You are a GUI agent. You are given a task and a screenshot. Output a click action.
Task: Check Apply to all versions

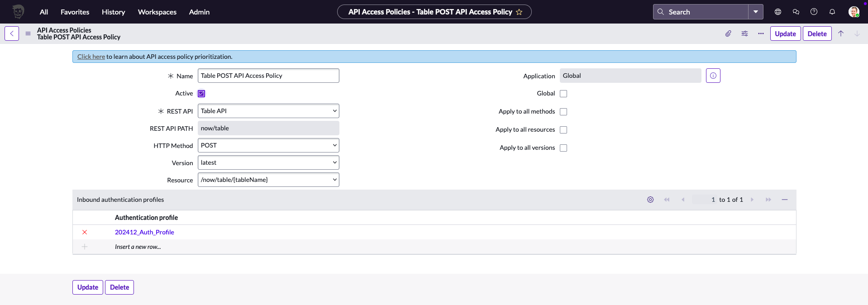coord(563,148)
